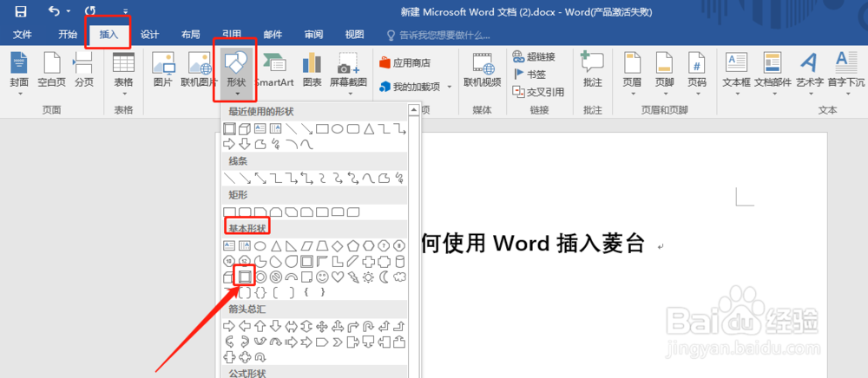Image resolution: width=868 pixels, height=378 pixels.
Task: Click the shapes gallery scroll-up arrow
Action: click(x=413, y=110)
